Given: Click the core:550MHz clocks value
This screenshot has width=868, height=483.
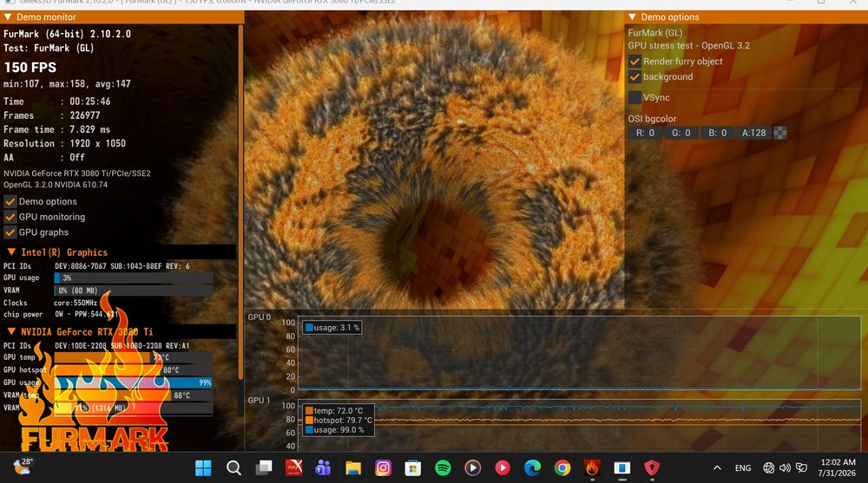Looking at the screenshot, I should point(76,304).
